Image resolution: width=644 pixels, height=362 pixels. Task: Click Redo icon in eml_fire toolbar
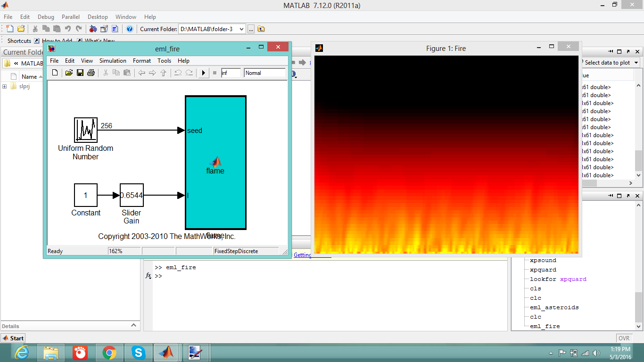click(189, 73)
